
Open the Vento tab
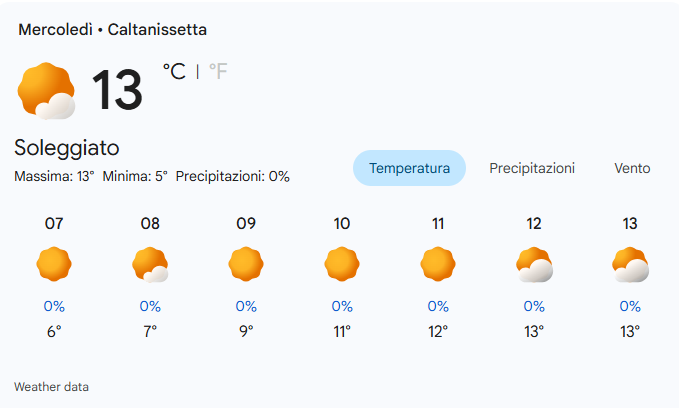(632, 168)
